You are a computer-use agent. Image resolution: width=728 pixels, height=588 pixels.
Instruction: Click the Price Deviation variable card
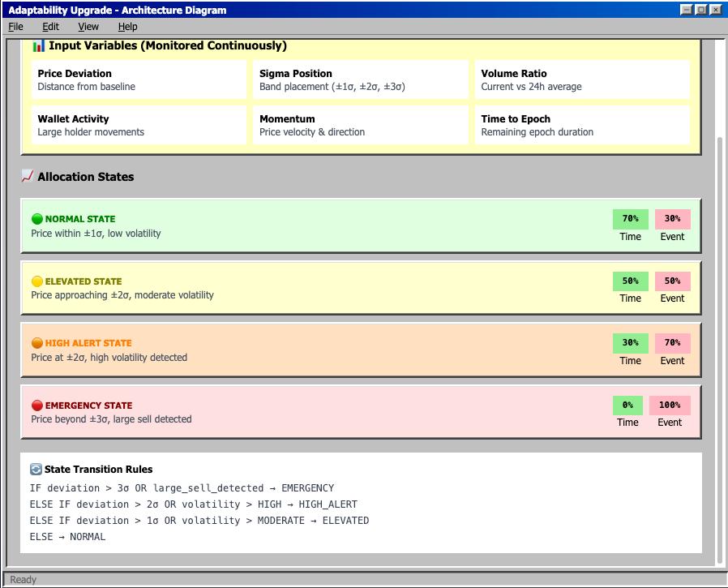(139, 79)
